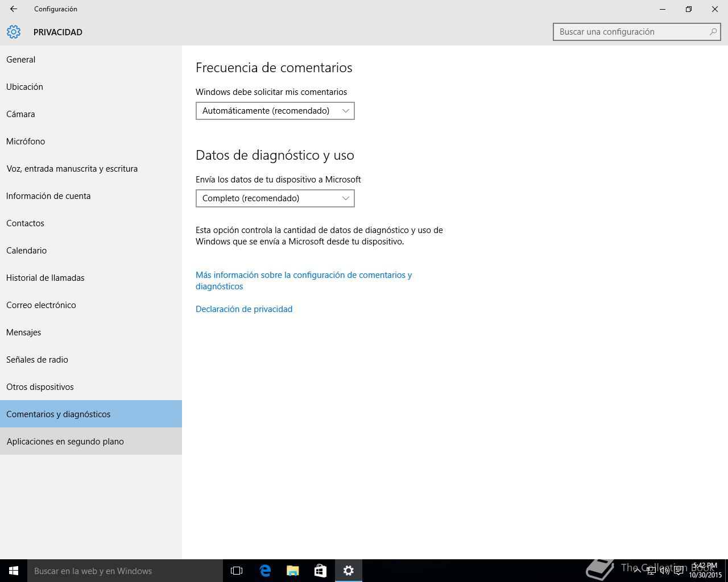The height and width of the screenshot is (582, 728).
Task: Click the taskbar clock showing 5:42 PM
Action: 705,571
